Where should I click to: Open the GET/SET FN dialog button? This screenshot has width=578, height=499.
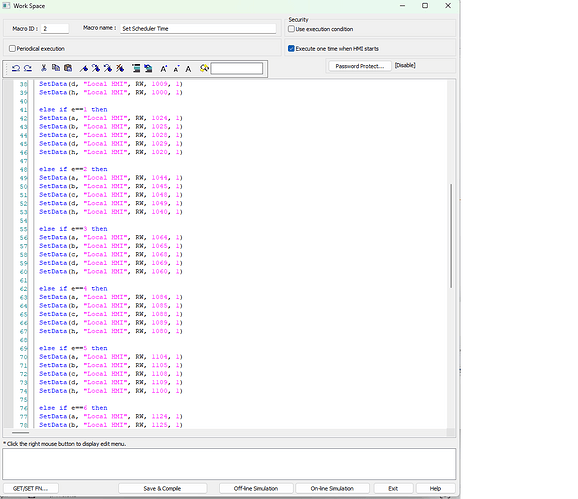click(x=30, y=488)
